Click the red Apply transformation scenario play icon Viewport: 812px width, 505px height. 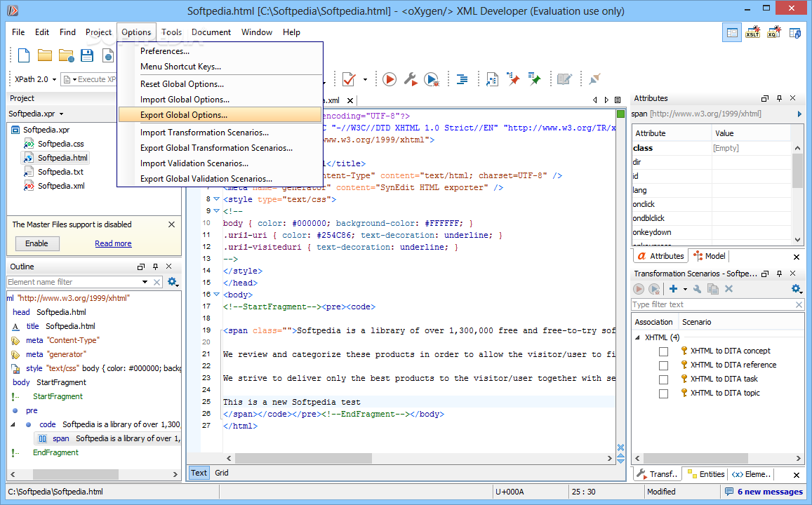pyautogui.click(x=390, y=79)
